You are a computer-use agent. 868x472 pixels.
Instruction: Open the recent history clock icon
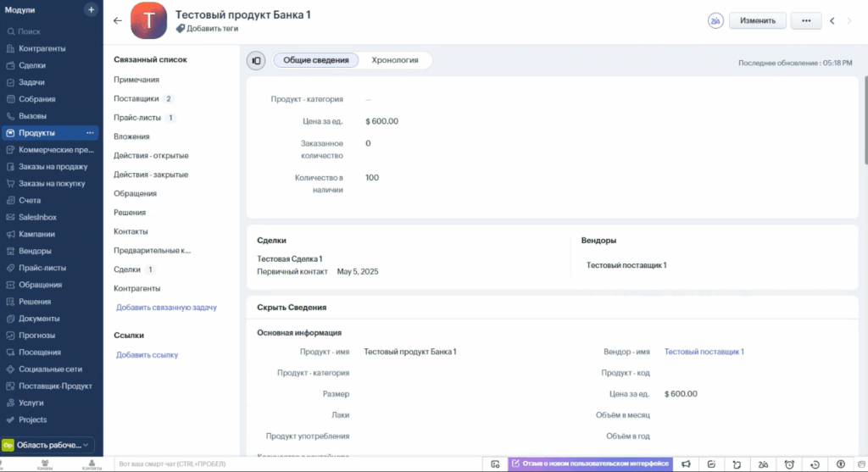815,464
